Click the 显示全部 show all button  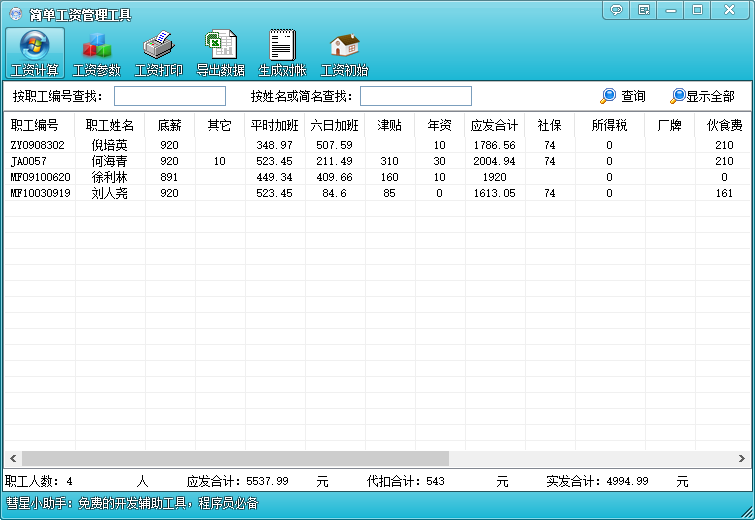(x=703, y=96)
